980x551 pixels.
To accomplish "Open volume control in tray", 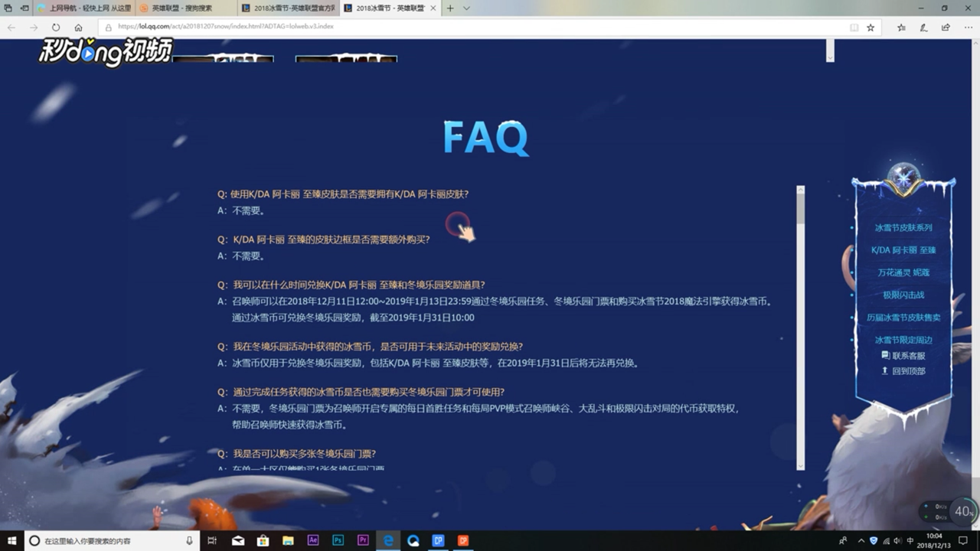I will click(x=897, y=540).
